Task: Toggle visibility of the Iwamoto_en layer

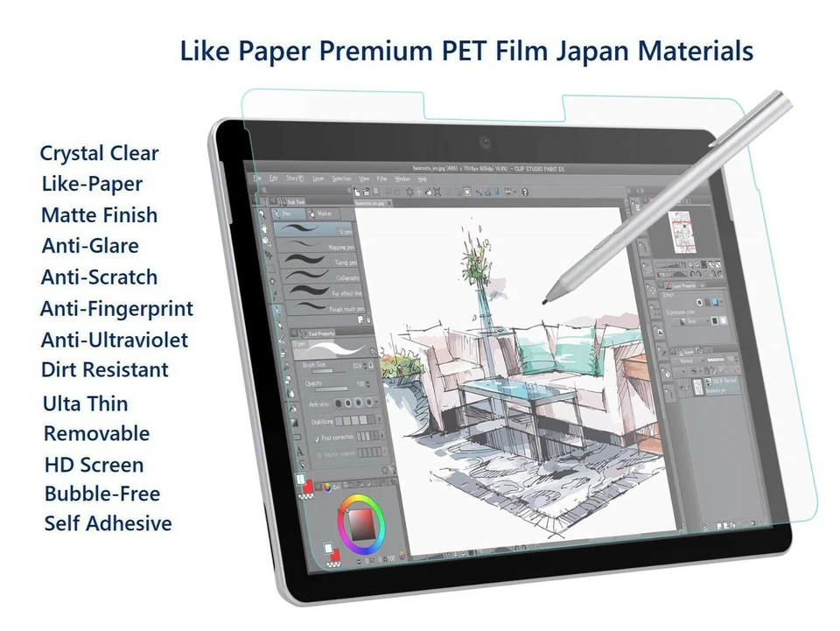Action: [x=681, y=388]
